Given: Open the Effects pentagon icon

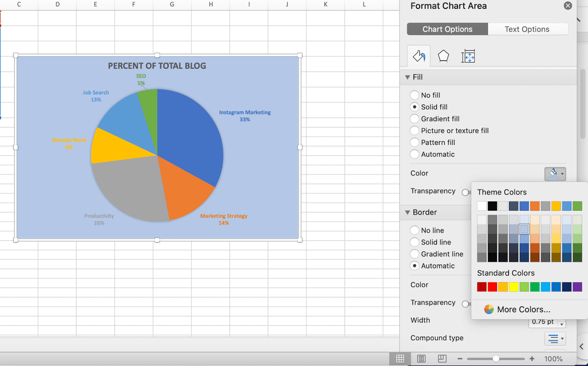Looking at the screenshot, I should coord(443,56).
